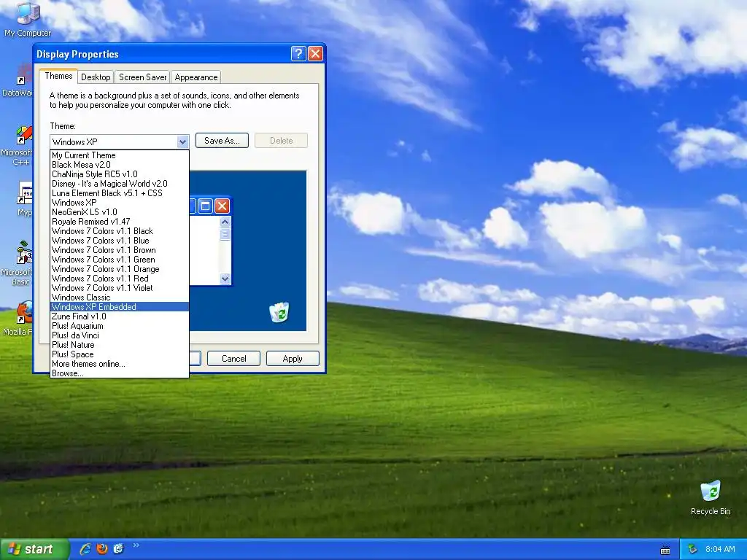The height and width of the screenshot is (560, 747).
Task: Launch Firefox from the Quick Launch bar
Action: [102, 549]
